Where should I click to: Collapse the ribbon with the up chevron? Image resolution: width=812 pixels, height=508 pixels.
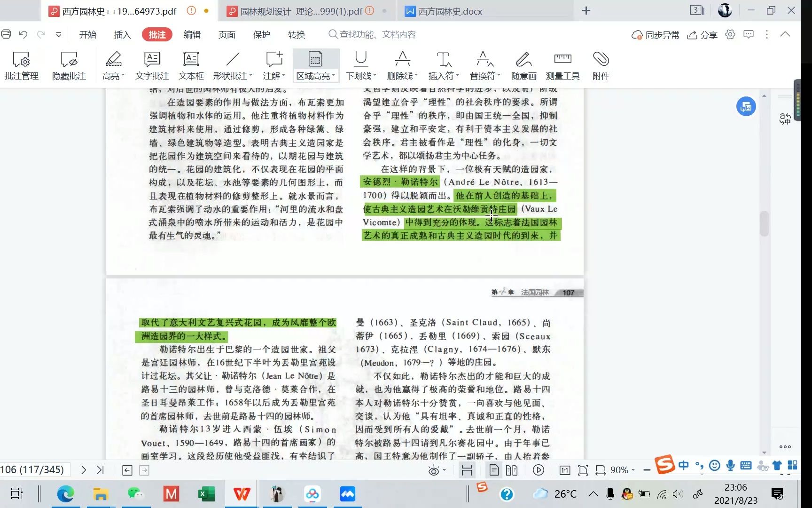[x=785, y=34]
